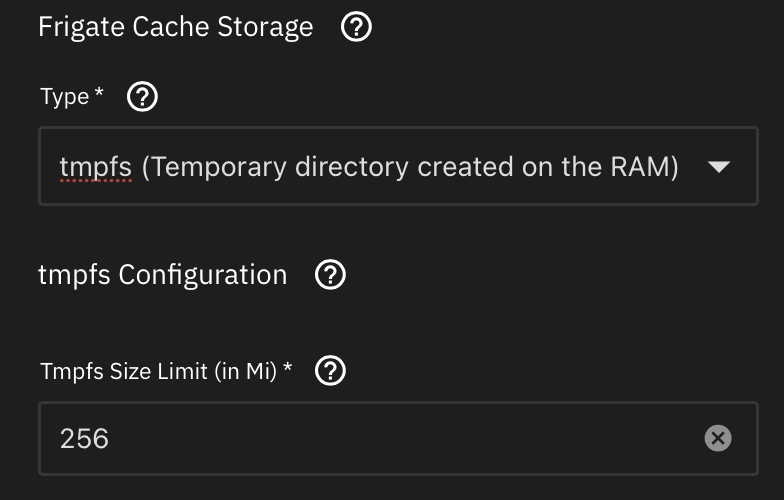Click the 256 value in size field
This screenshot has width=784, height=500.
pos(85,438)
